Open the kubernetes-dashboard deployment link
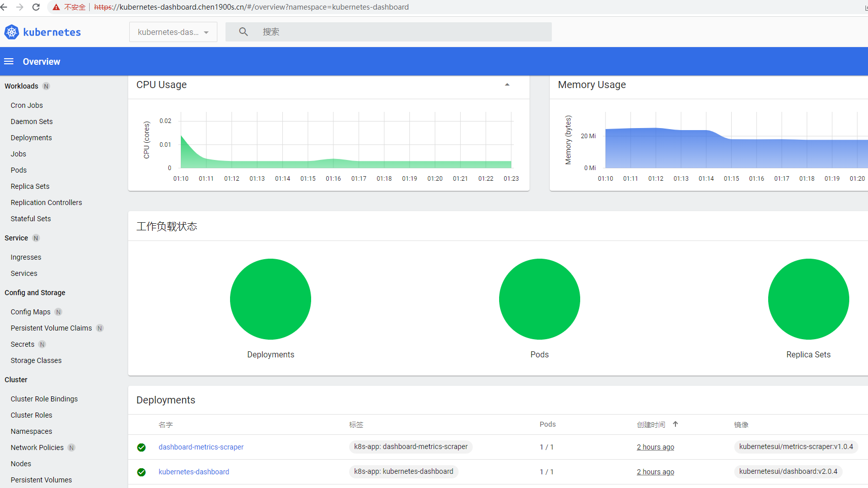 (194, 472)
